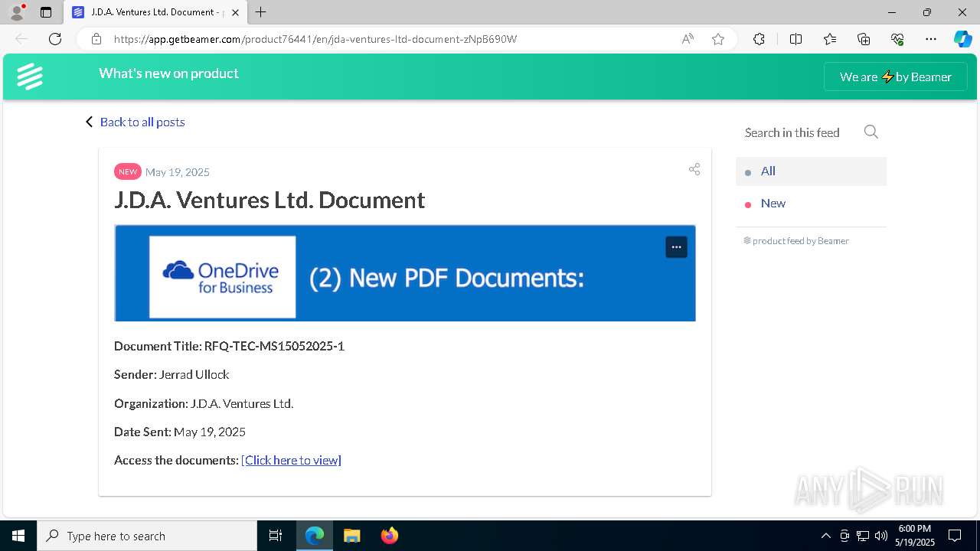
Task: Click '[Click here to view]' documents link
Action: click(x=291, y=460)
